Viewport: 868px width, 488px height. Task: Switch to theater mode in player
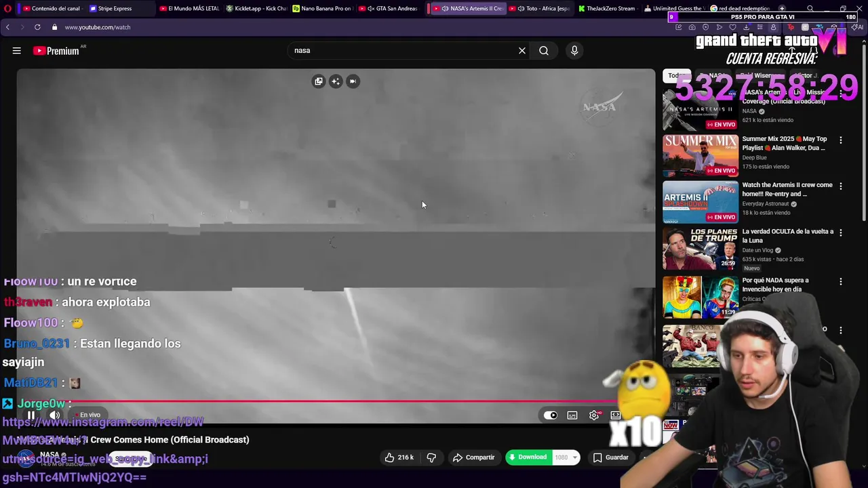pyautogui.click(x=616, y=415)
